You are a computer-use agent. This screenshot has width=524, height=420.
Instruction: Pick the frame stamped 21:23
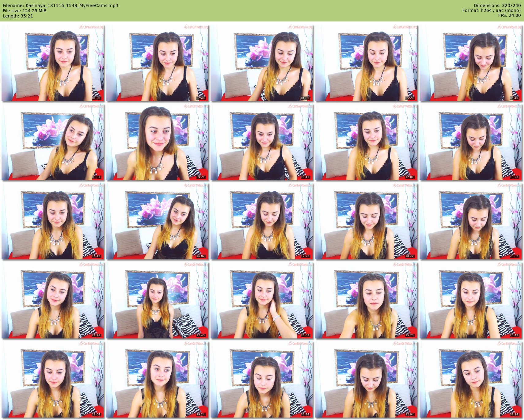point(53,300)
